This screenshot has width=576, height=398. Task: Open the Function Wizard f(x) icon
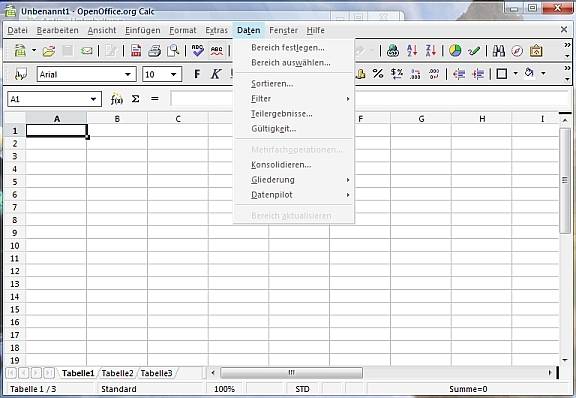pyautogui.click(x=116, y=99)
